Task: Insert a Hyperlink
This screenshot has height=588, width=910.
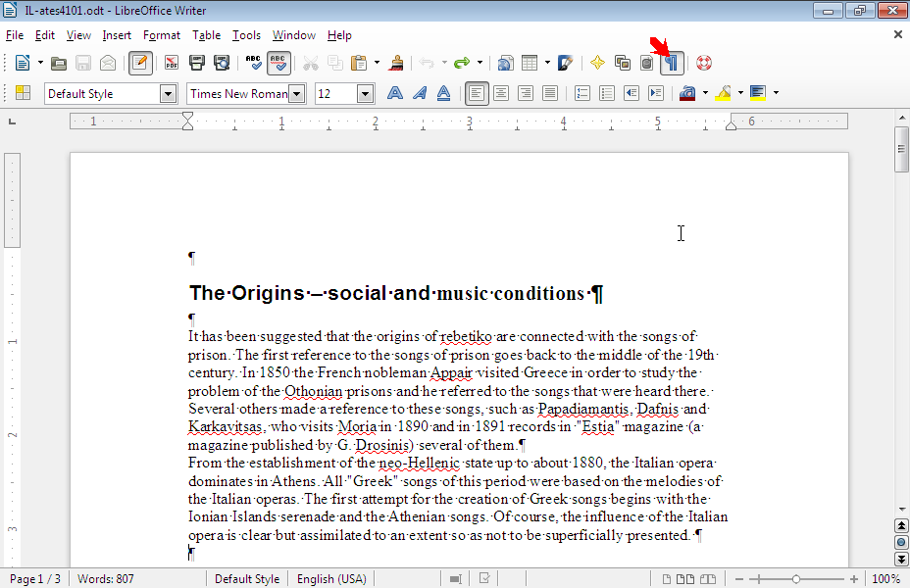Action: (505, 63)
